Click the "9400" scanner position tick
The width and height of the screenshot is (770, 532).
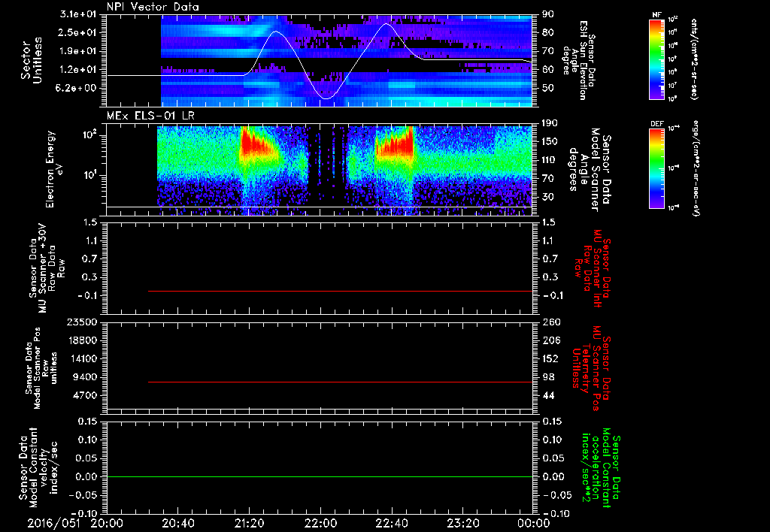pos(85,377)
